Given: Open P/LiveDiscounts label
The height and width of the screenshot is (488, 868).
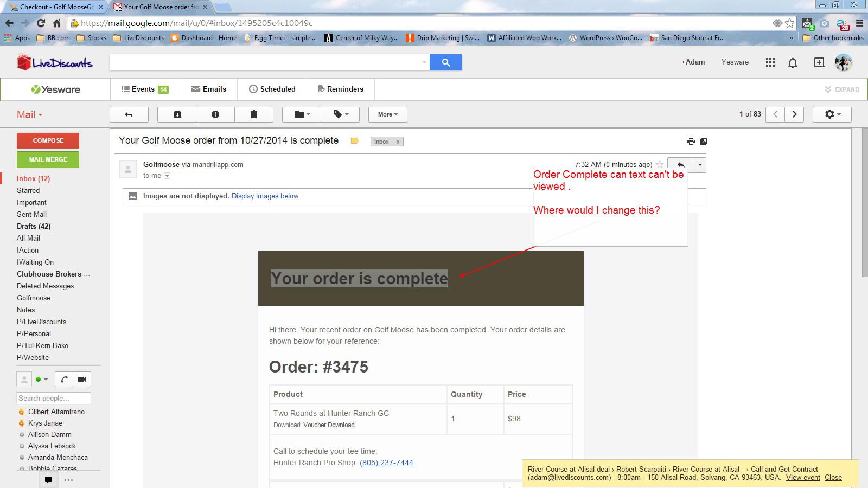Looking at the screenshot, I should point(41,322).
